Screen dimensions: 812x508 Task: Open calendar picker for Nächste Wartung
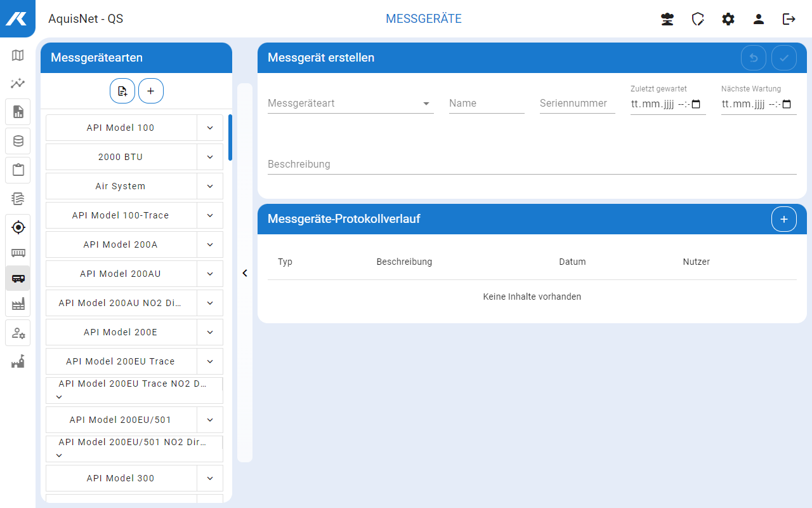tap(787, 104)
